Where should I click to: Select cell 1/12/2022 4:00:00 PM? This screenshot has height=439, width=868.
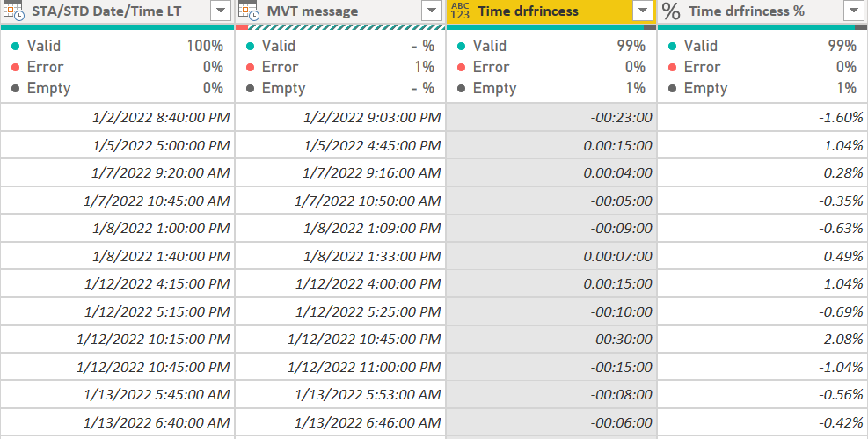coord(340,283)
